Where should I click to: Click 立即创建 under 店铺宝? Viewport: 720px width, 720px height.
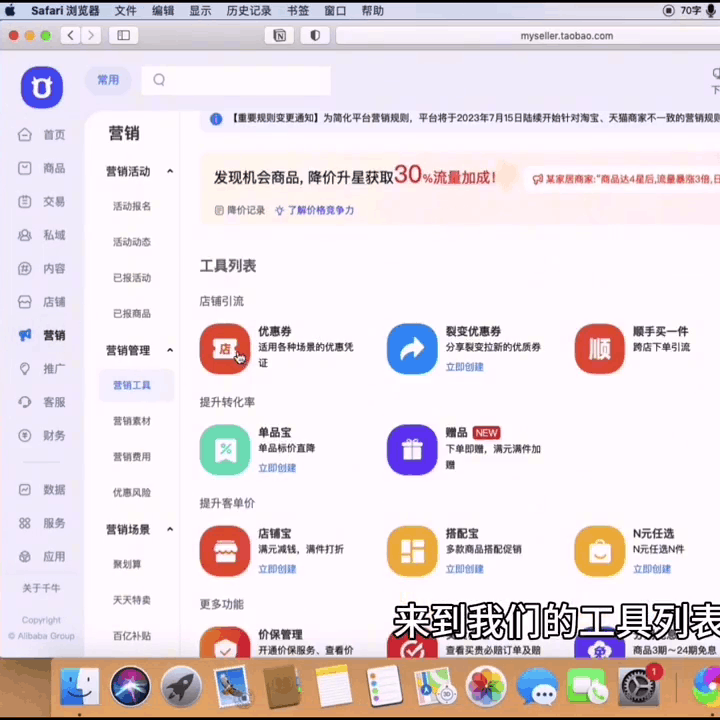pyautogui.click(x=277, y=569)
